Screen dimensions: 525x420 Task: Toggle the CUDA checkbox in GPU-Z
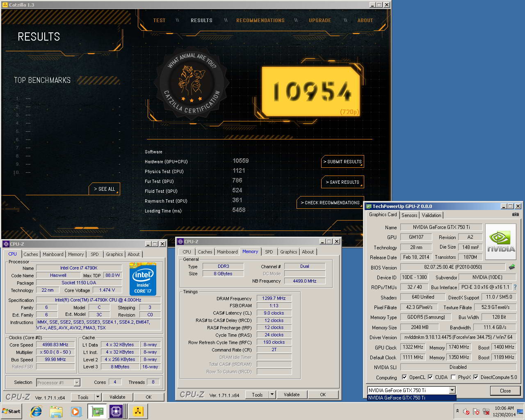pyautogui.click(x=430, y=377)
